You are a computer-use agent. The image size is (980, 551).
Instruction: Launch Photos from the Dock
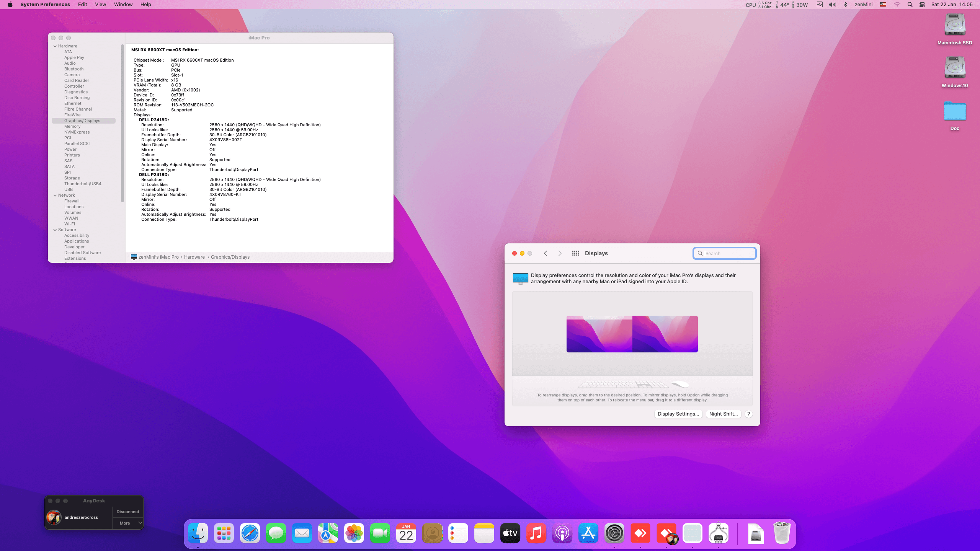[354, 533]
